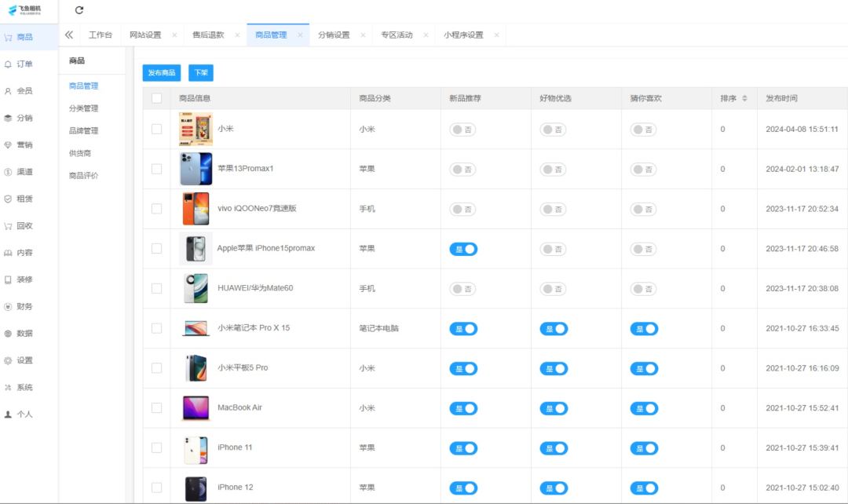Click product name 小米笔记本 Pro X 15
Screen dimensions: 848x504
(254, 328)
